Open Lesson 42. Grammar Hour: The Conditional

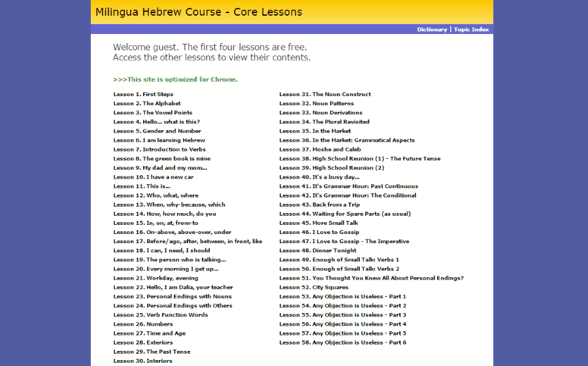tap(348, 195)
